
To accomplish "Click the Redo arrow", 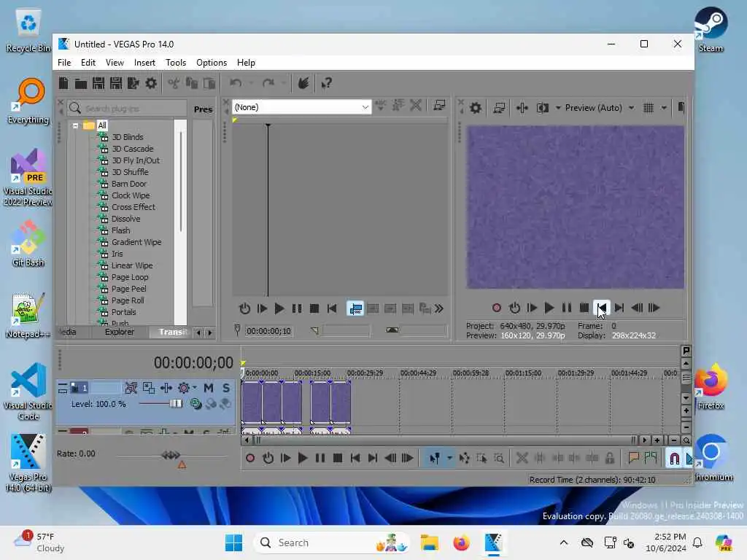I will coord(268,83).
